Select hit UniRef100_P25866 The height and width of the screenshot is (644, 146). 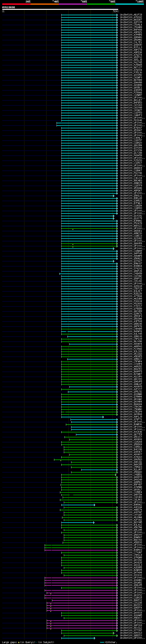point(131,93)
